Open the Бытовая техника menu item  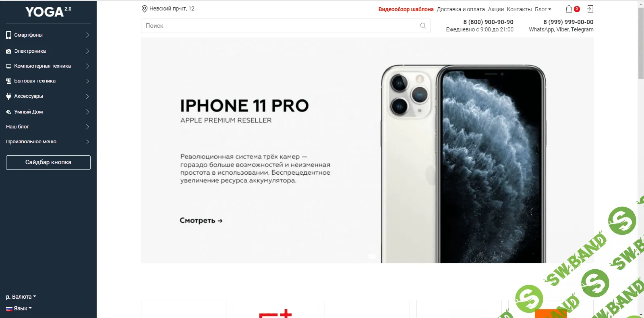(x=48, y=81)
